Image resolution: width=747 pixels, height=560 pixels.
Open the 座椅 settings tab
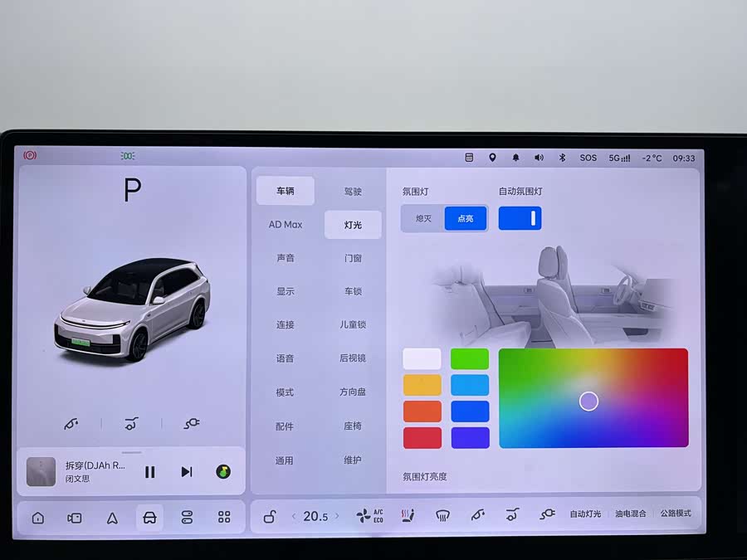coord(353,426)
